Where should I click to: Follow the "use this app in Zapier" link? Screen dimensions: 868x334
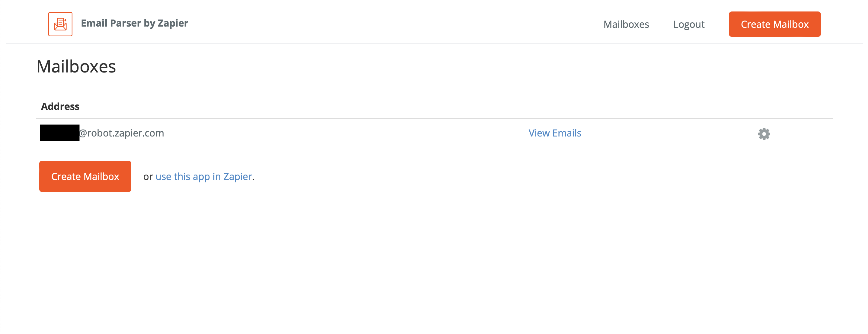point(203,177)
